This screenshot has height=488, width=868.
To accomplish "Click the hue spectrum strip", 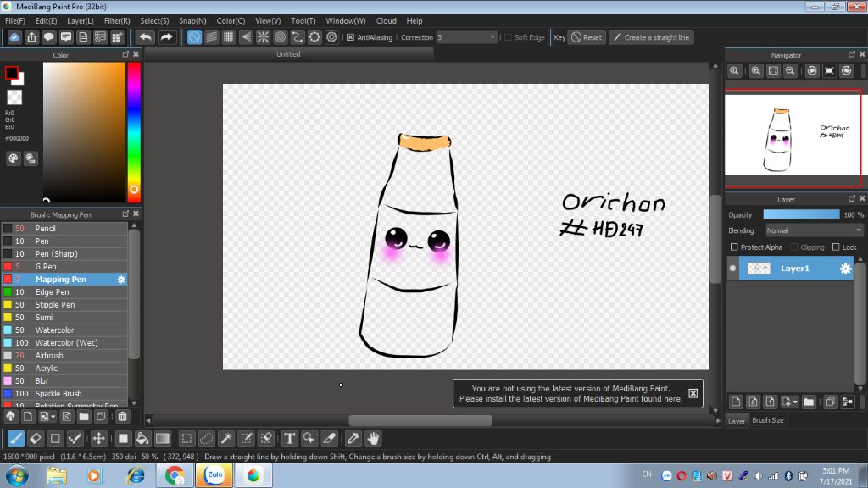I will tap(134, 131).
